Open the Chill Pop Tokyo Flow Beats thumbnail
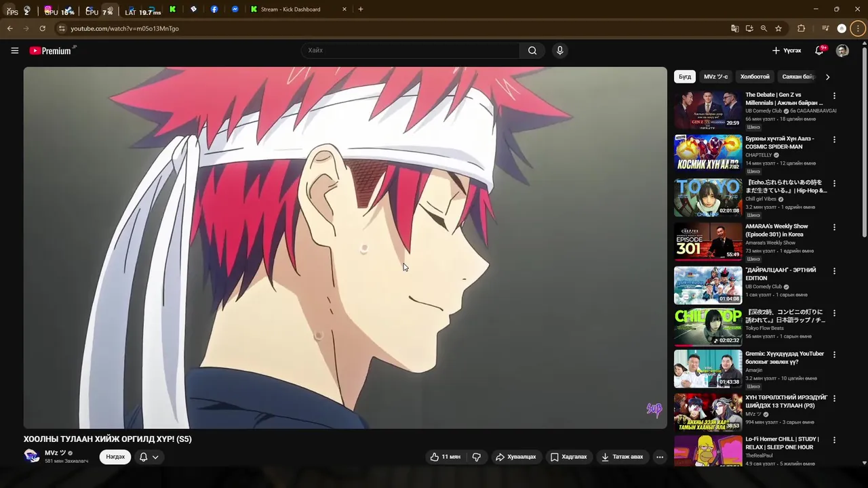 [x=708, y=327]
